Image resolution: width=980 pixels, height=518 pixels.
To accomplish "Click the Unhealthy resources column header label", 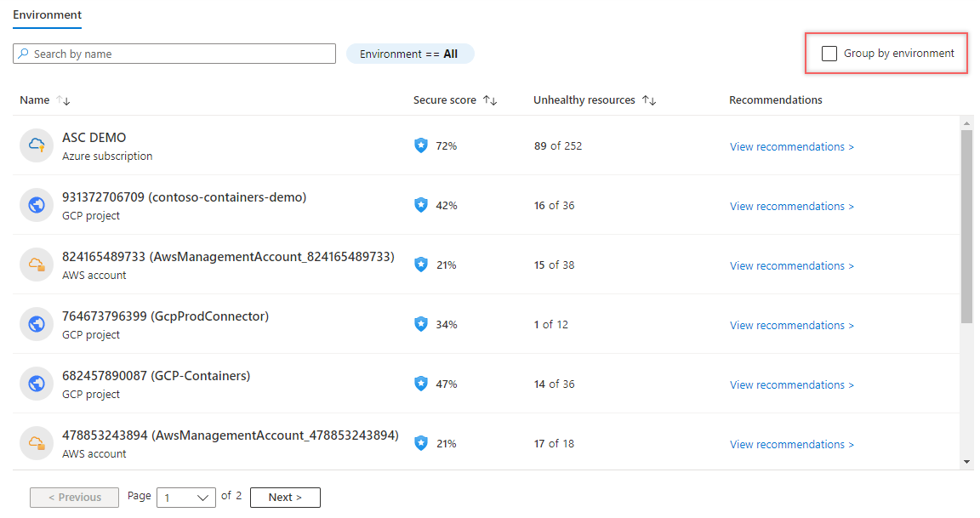I will tap(584, 100).
